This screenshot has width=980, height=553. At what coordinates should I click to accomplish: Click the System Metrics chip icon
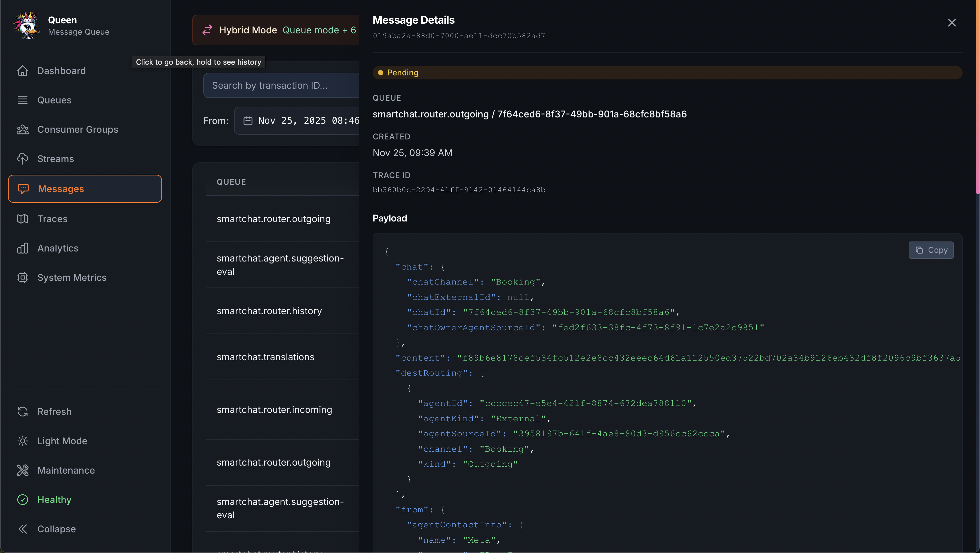22,278
